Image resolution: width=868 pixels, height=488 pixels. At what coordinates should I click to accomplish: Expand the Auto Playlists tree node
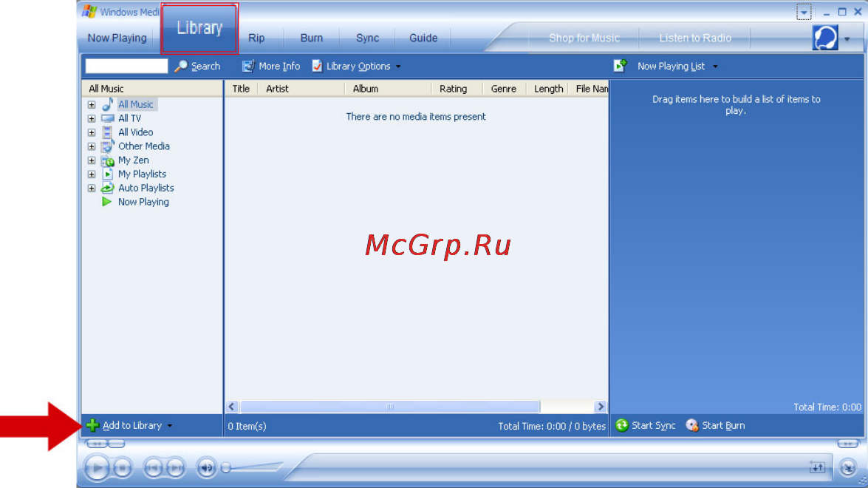pyautogui.click(x=92, y=189)
